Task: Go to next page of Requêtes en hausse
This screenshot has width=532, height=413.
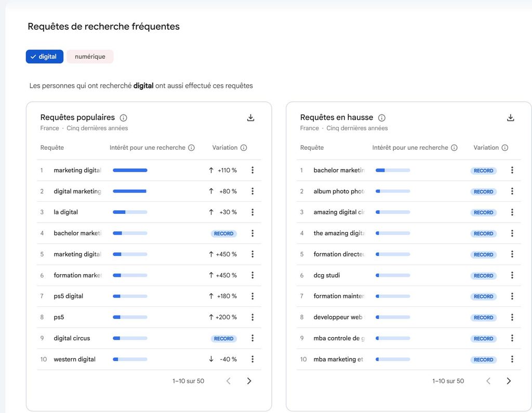Action: click(x=509, y=381)
